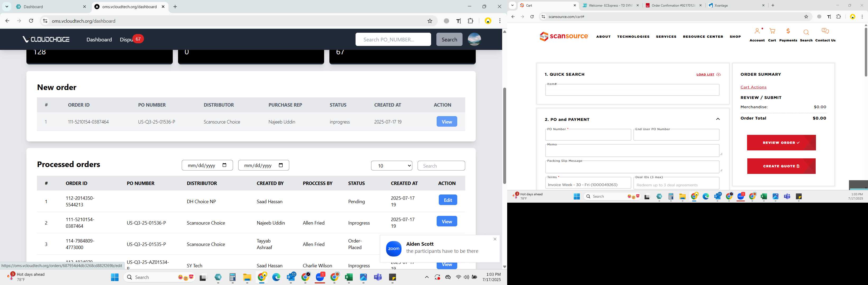Go back in the oms.vcloudtech.org window
868x285 pixels.
(7, 21)
